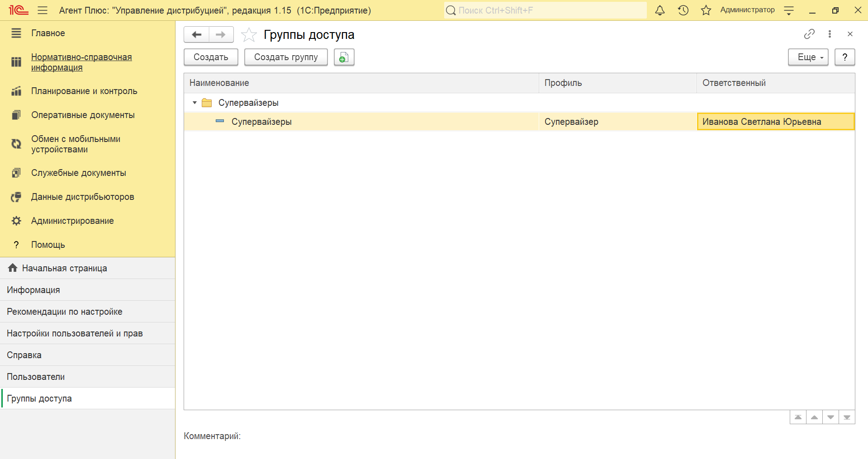868x459 pixels.
Task: Open Данные дистрибьюторов section
Action: click(83, 197)
